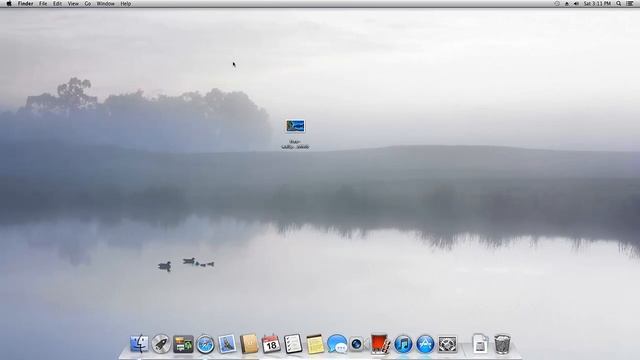This screenshot has width=640, height=360.
Task: Select the image file on desktop
Action: (295, 126)
